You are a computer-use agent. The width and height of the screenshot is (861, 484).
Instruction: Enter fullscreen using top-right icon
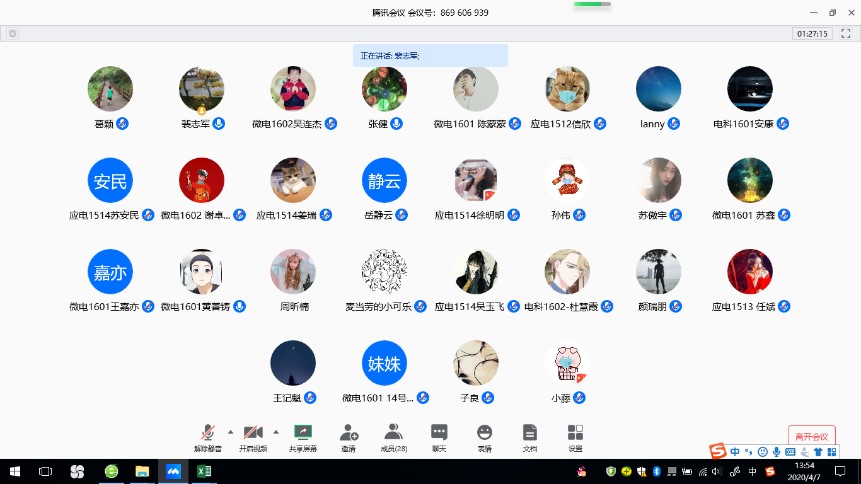coord(845,33)
